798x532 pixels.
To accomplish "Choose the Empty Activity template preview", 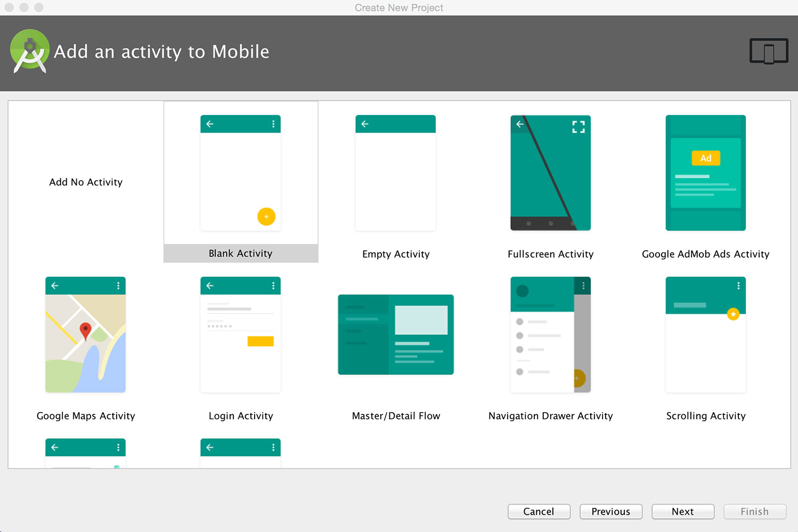I will click(x=395, y=173).
